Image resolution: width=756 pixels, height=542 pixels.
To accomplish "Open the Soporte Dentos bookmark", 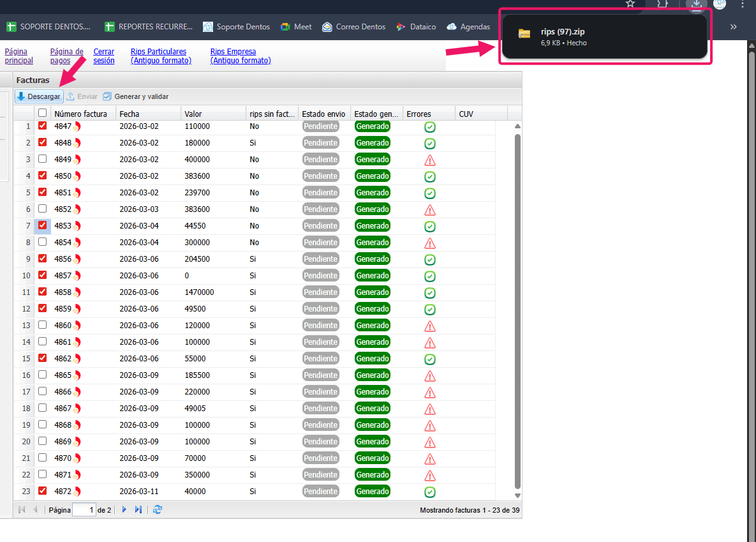I will pyautogui.click(x=236, y=27).
